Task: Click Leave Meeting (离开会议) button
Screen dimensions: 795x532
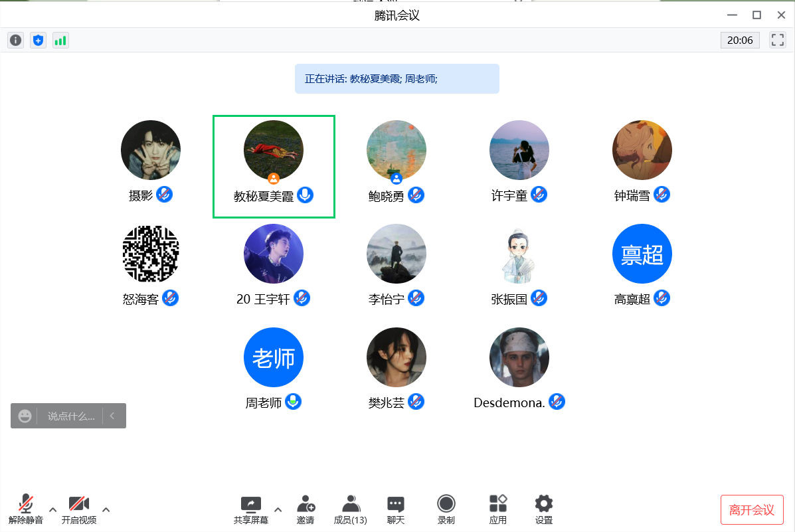Action: click(x=752, y=510)
